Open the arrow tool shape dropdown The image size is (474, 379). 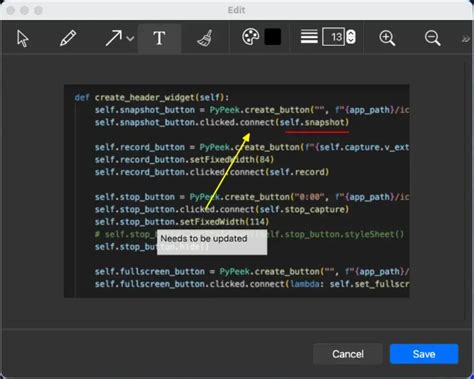[130, 39]
